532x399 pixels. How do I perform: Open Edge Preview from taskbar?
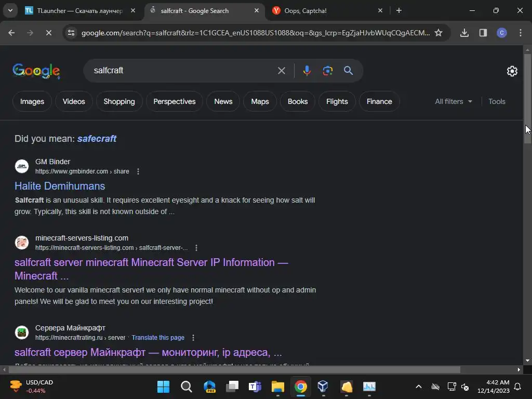point(209,387)
